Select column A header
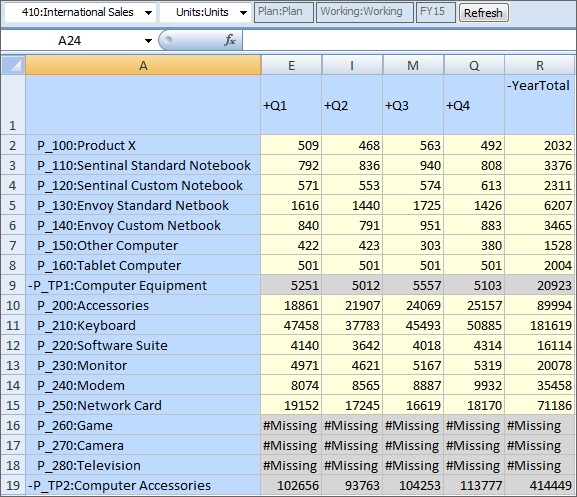Screen dimensions: 577x497 pos(143,65)
